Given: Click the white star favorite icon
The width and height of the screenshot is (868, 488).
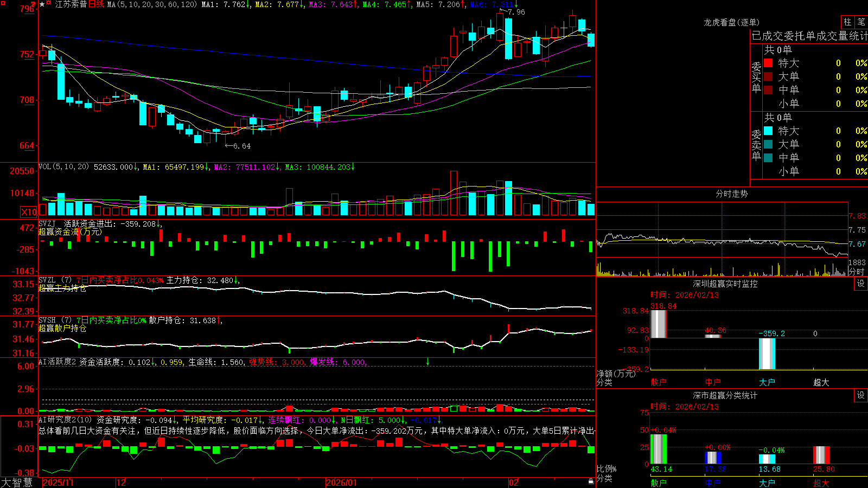Looking at the screenshot, I should pyautogui.click(x=42, y=4).
